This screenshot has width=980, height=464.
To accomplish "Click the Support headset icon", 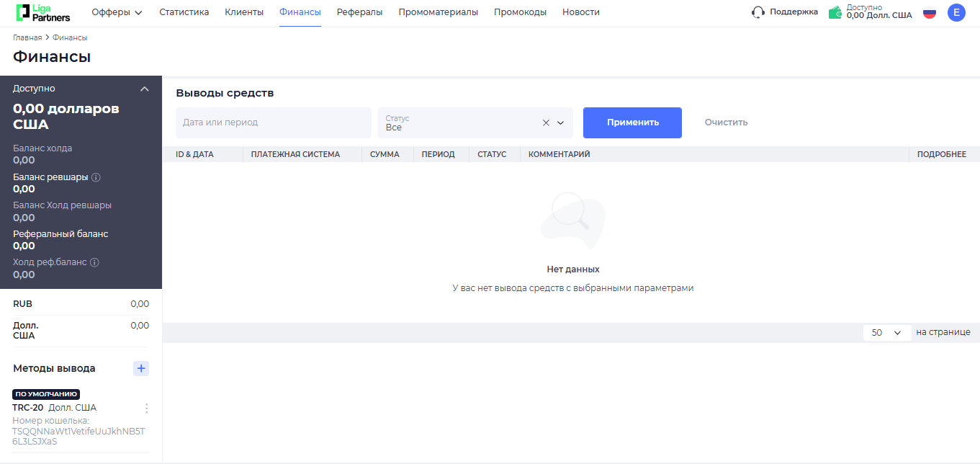I will [x=758, y=12].
